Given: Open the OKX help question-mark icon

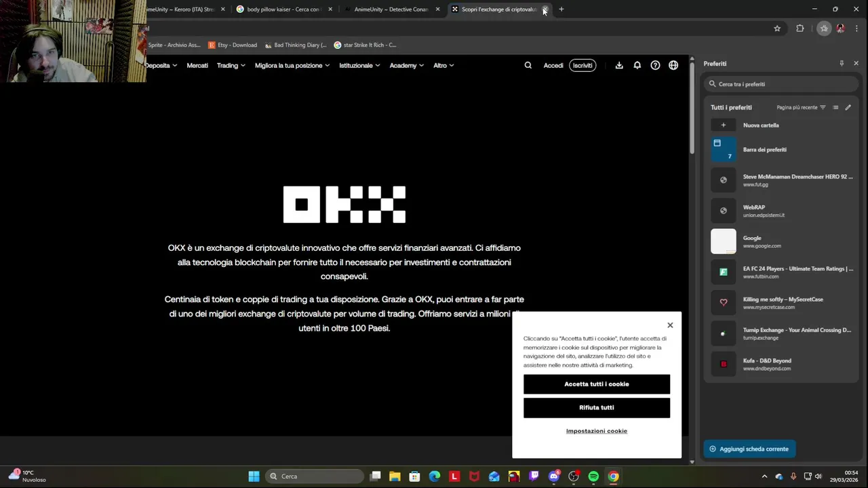Looking at the screenshot, I should click(x=655, y=66).
